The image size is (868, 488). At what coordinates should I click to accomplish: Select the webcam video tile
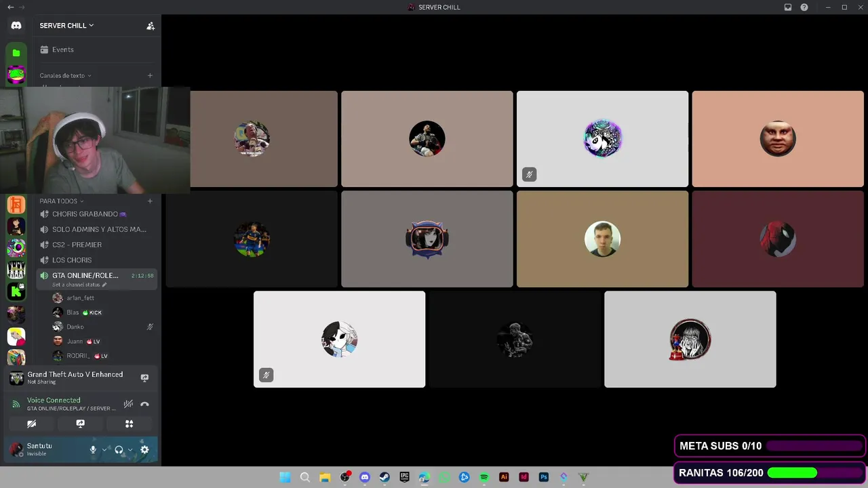tap(95, 140)
